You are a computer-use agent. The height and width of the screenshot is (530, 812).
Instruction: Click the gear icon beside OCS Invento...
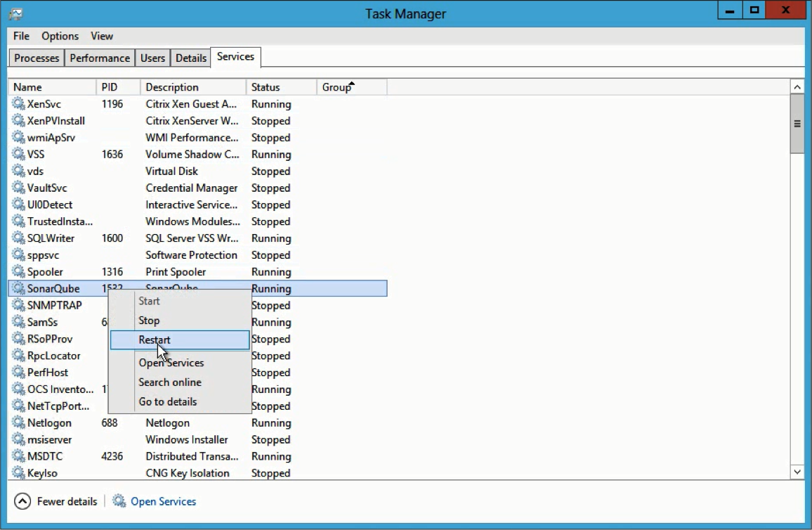click(x=19, y=389)
